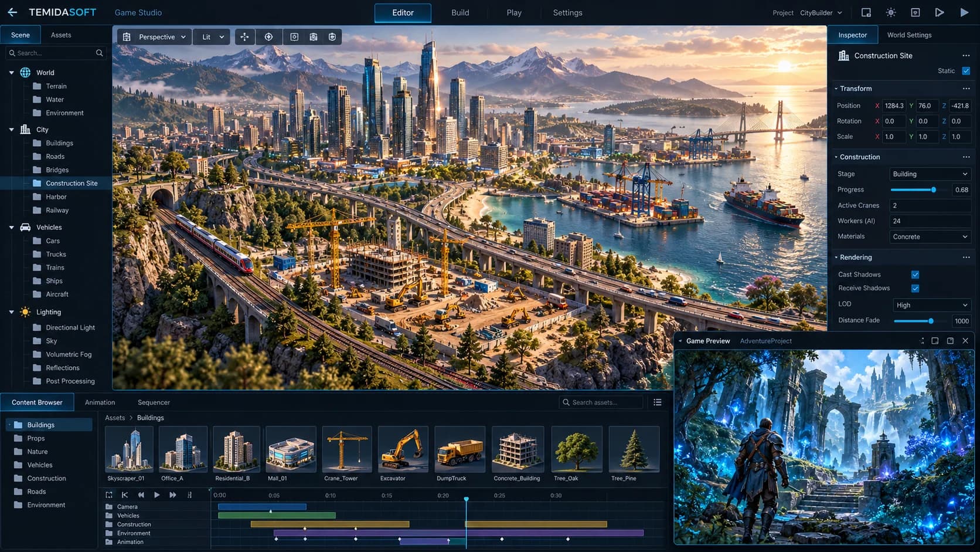This screenshot has height=552, width=980.
Task: Open Construction Site options ellipsis menu
Action: pos(966,56)
